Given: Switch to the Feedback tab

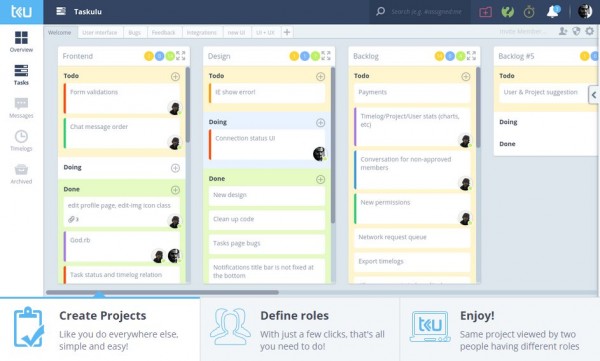Looking at the screenshot, I should (163, 33).
